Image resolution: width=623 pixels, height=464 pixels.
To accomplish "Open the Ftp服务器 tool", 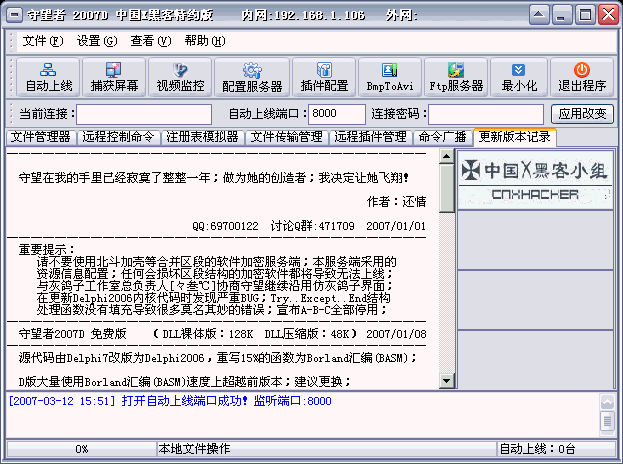I will [455, 77].
